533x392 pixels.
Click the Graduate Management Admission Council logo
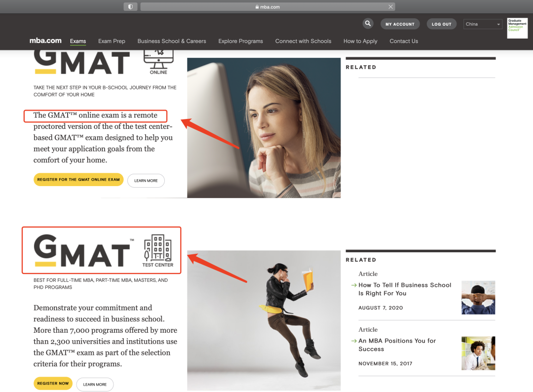pos(517,28)
